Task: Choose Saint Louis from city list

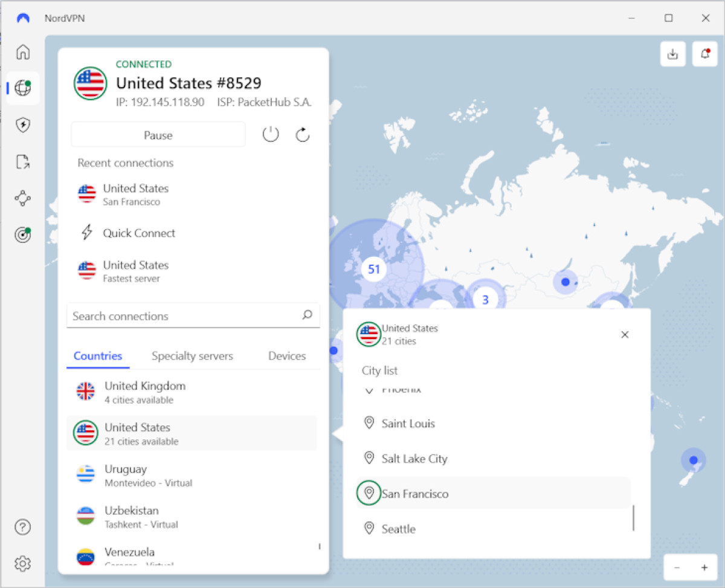Action: click(x=494, y=423)
